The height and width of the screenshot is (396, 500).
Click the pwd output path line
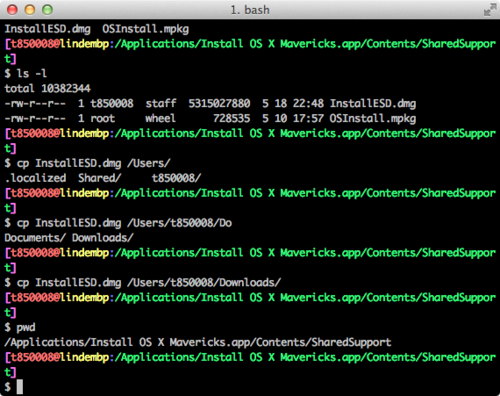click(x=198, y=342)
